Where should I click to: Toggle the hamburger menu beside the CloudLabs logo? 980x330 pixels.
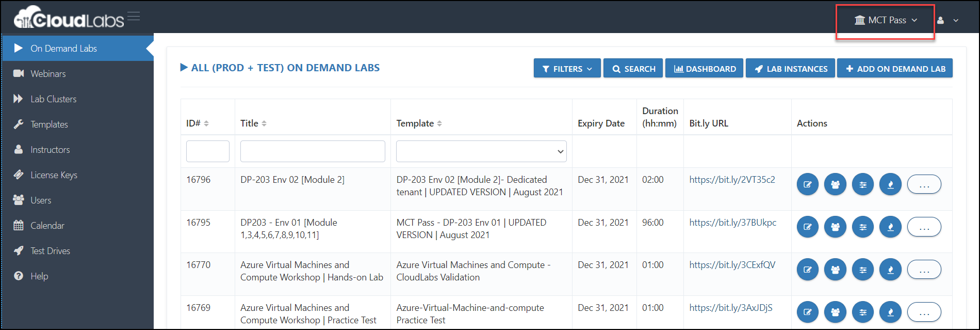134,16
